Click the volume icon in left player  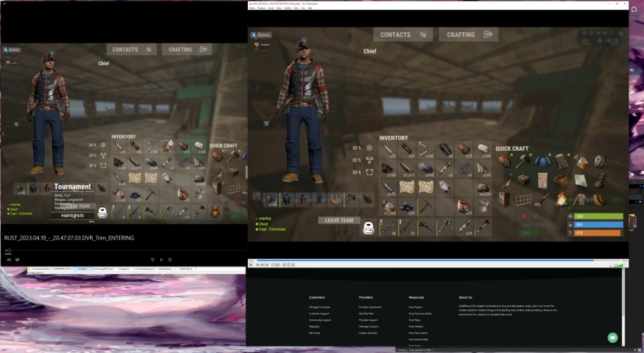9,260
